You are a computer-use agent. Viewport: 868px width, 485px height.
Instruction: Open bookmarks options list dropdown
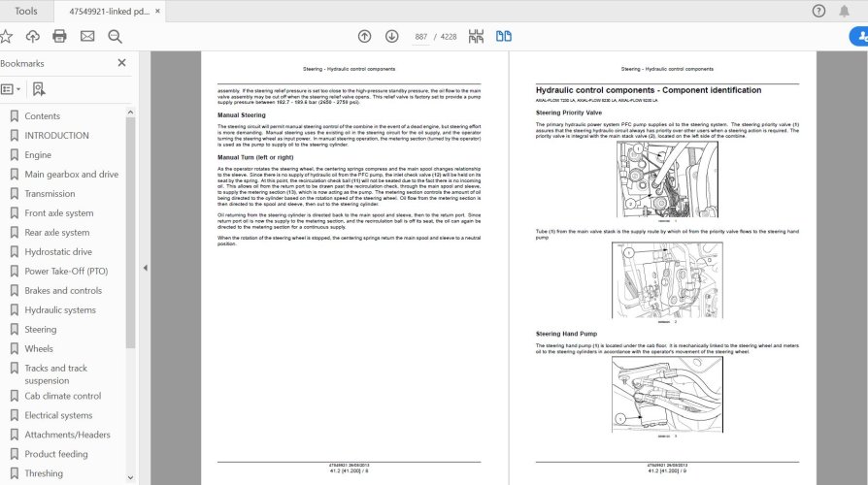tap(11, 89)
